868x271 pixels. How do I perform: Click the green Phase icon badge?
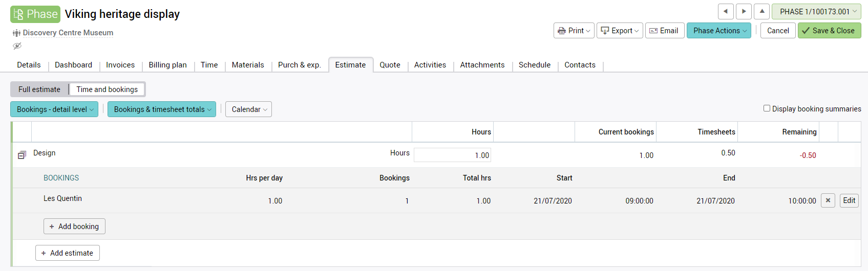[x=35, y=14]
